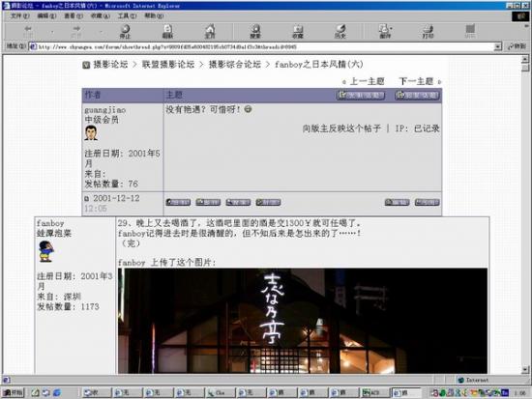This screenshot has height=399, width=532.
Task: Click guangjiao's avatar image
Action: (x=91, y=132)
